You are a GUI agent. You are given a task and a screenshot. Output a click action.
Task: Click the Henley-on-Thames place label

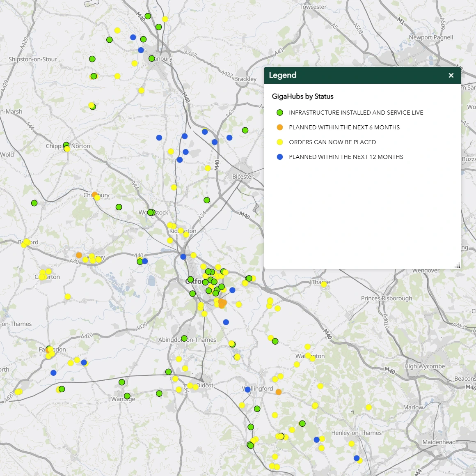click(356, 433)
